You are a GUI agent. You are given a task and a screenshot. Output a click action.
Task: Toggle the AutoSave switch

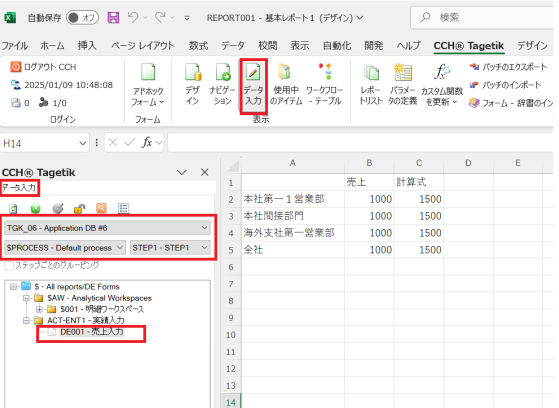tap(82, 17)
